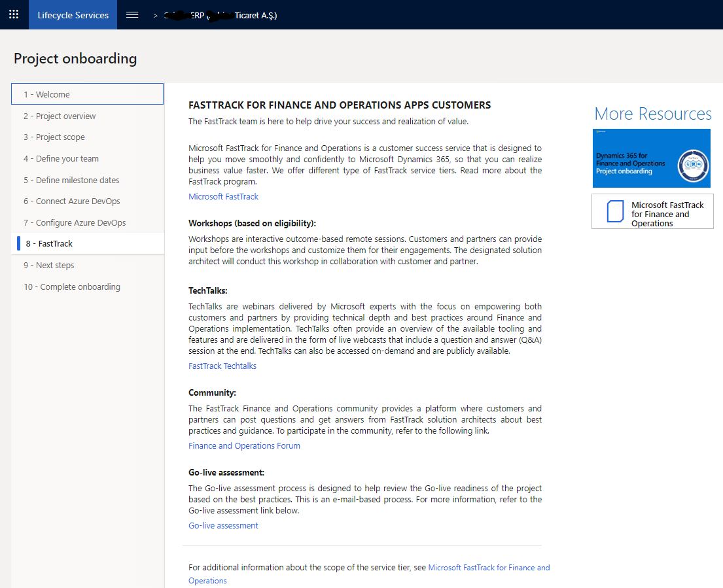Viewport: 723px width, 588px height.
Task: Open Finance and Operations Forum link
Action: (x=244, y=445)
